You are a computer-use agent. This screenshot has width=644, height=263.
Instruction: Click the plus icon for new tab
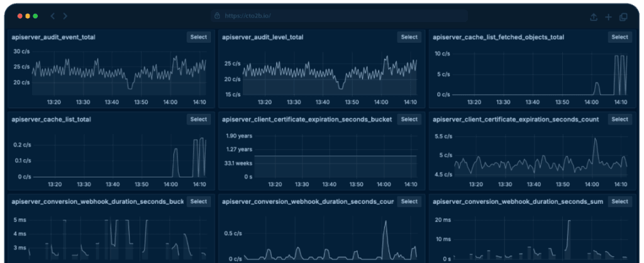pyautogui.click(x=608, y=16)
